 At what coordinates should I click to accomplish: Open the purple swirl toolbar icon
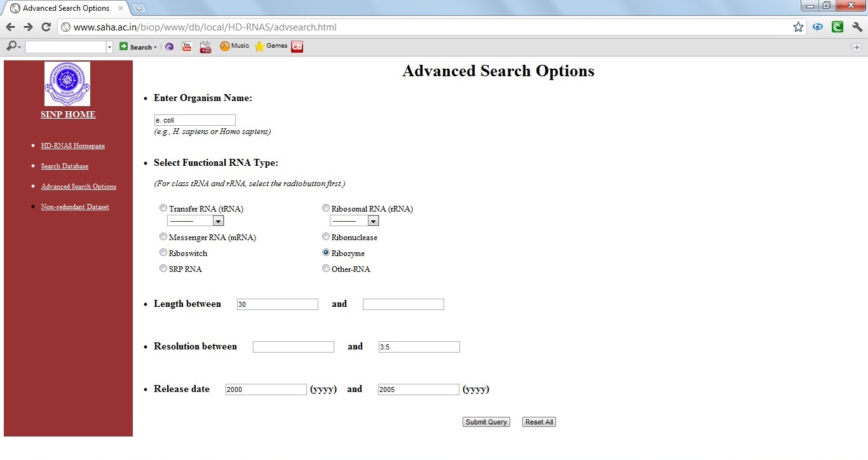[x=169, y=46]
